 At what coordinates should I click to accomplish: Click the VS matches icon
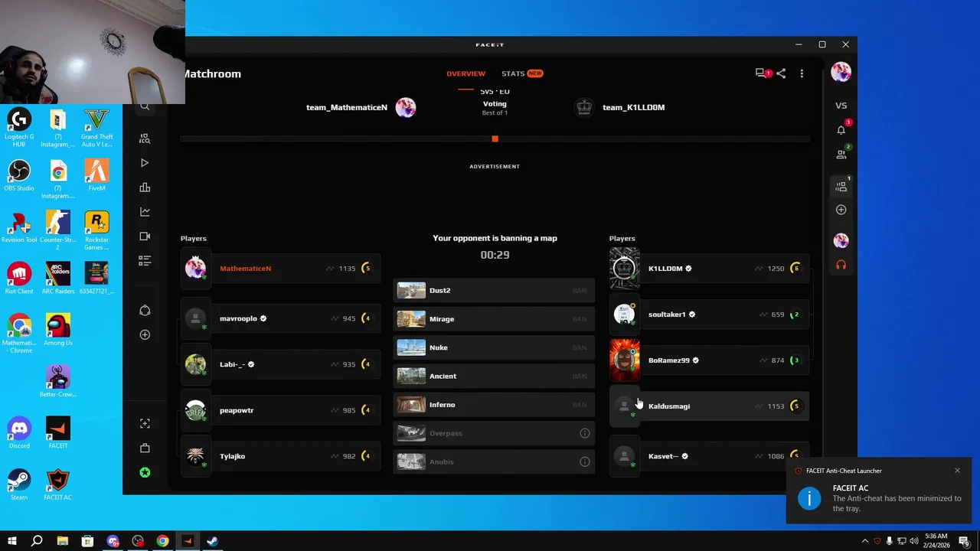coord(841,106)
